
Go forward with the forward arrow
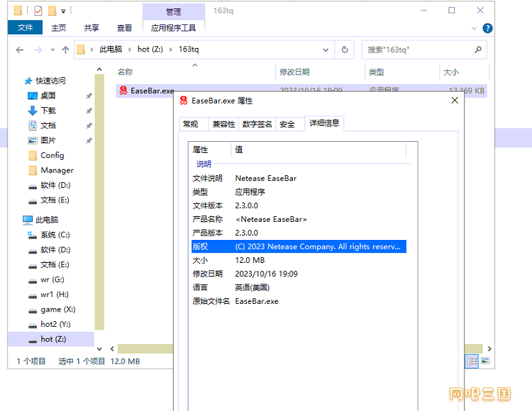coord(38,50)
